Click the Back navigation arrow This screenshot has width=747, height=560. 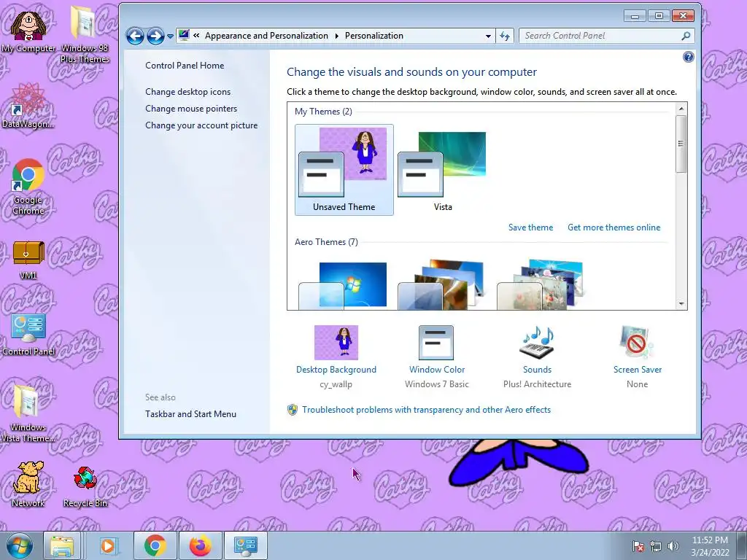(135, 36)
